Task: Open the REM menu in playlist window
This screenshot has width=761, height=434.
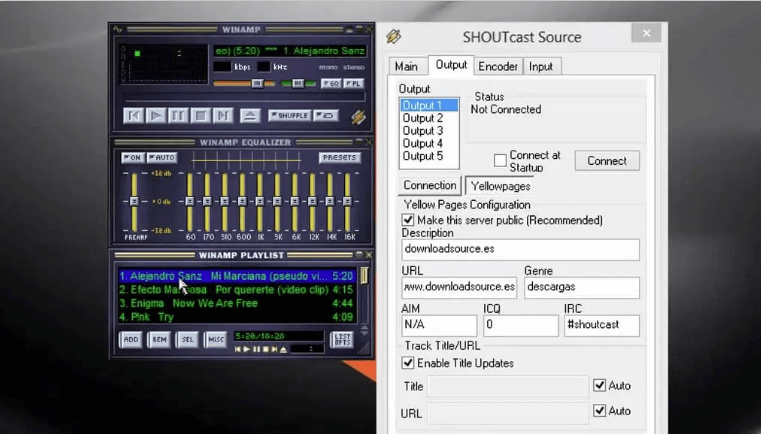Action: point(159,339)
